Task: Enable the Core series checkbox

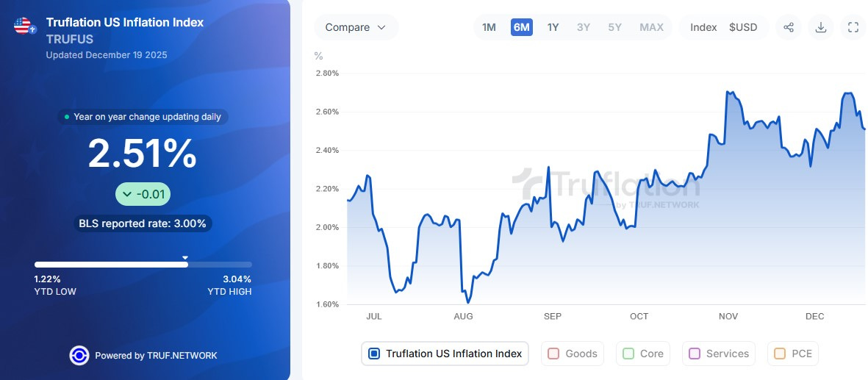Action: tap(628, 354)
